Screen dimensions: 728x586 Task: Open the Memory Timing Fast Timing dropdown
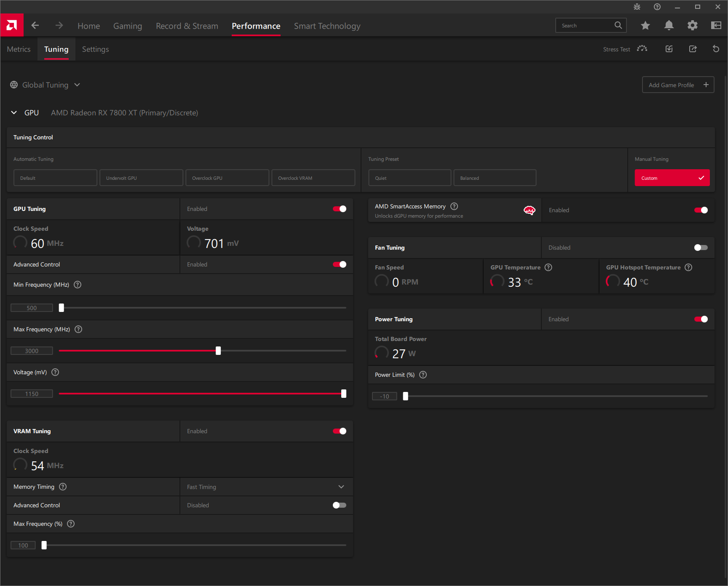pyautogui.click(x=266, y=487)
